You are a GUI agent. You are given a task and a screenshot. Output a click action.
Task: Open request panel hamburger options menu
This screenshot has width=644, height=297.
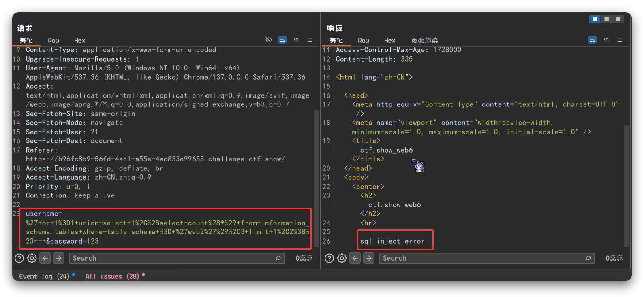pos(310,40)
